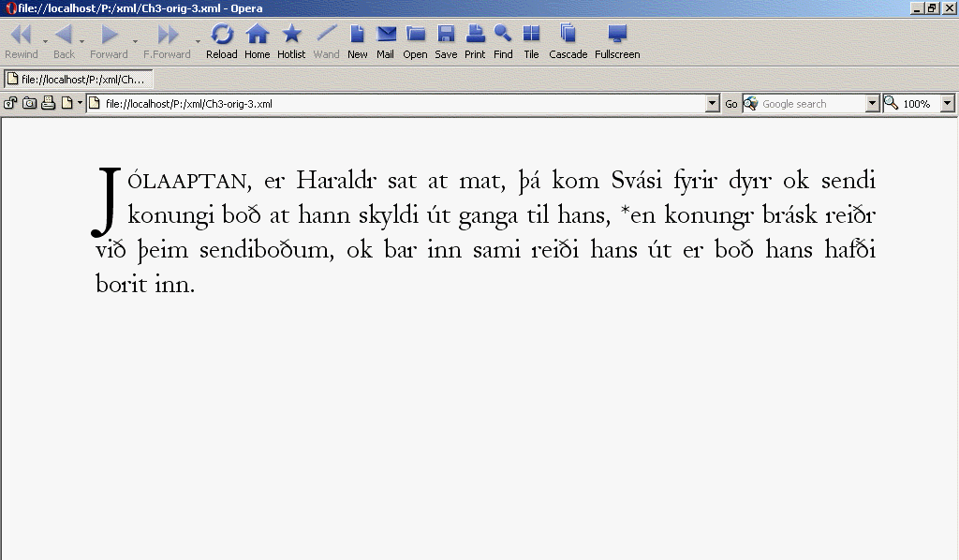Viewport: 959px width, 560px height.
Task: Reload the current page
Action: click(x=222, y=41)
